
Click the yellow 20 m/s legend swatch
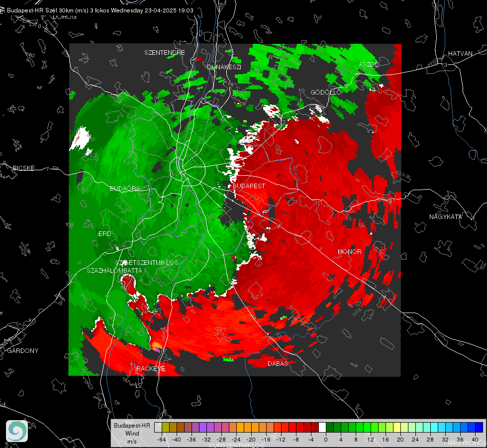pos(397,428)
